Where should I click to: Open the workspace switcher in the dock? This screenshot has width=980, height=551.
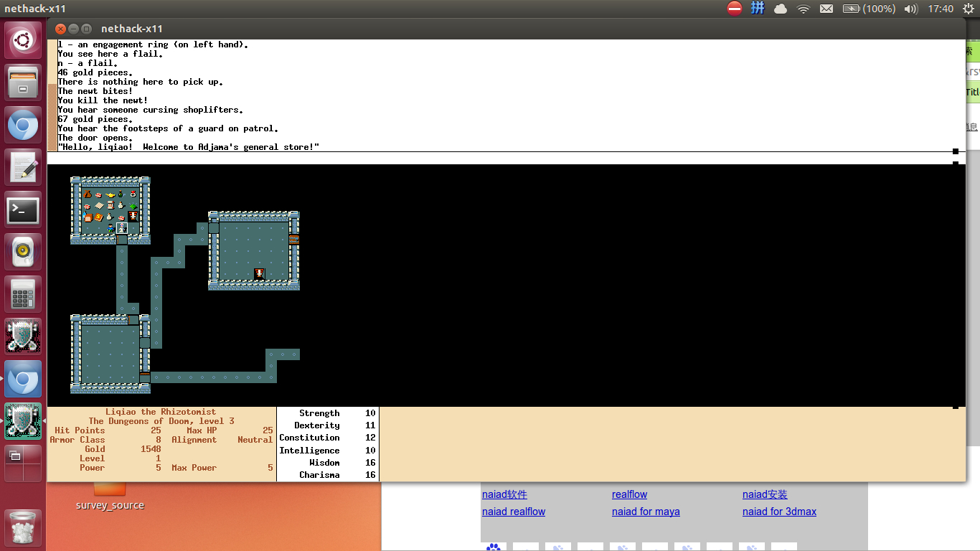click(x=23, y=463)
